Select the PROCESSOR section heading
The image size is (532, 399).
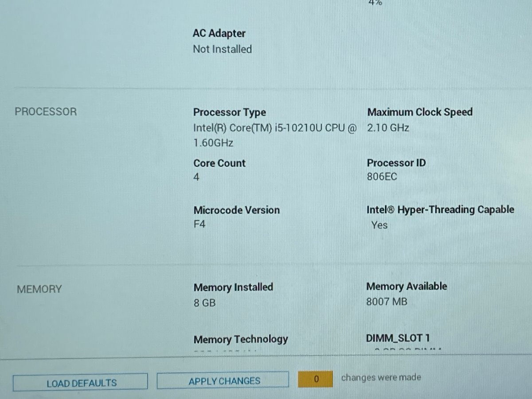[46, 112]
